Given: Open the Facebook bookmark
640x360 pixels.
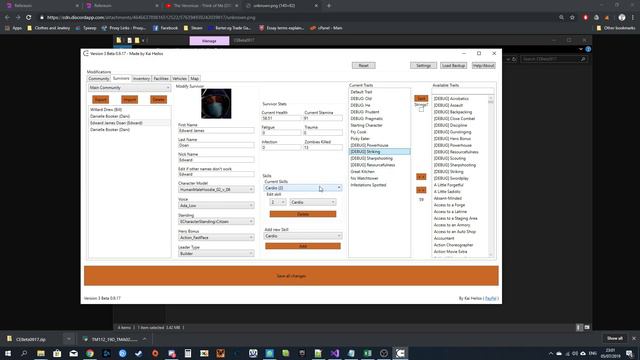Looking at the screenshot, I should (165, 28).
